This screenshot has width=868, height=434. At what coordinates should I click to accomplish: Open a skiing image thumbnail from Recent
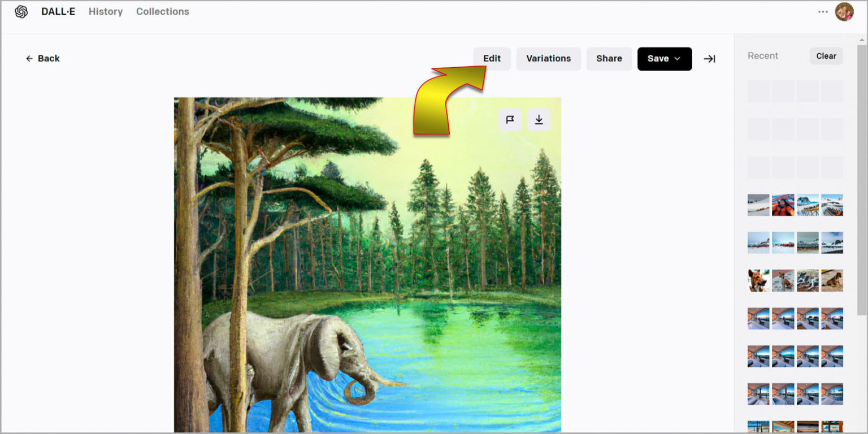[x=758, y=205]
